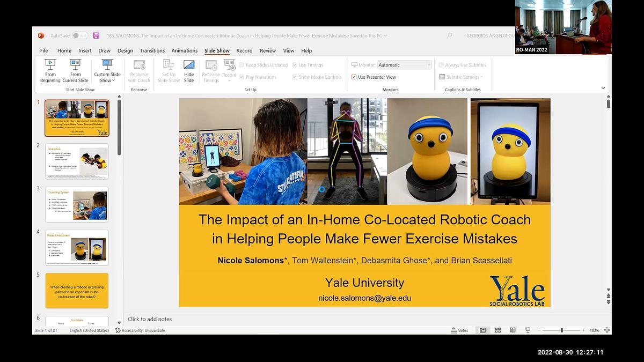This screenshot has width=644, height=362.
Task: Select the Slide Show tab
Action: [x=217, y=50]
